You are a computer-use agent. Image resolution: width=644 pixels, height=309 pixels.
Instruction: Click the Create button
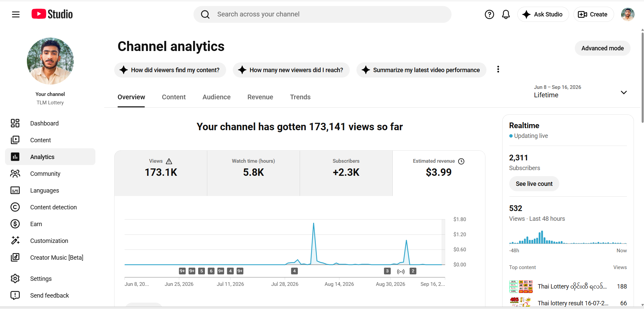(x=593, y=14)
